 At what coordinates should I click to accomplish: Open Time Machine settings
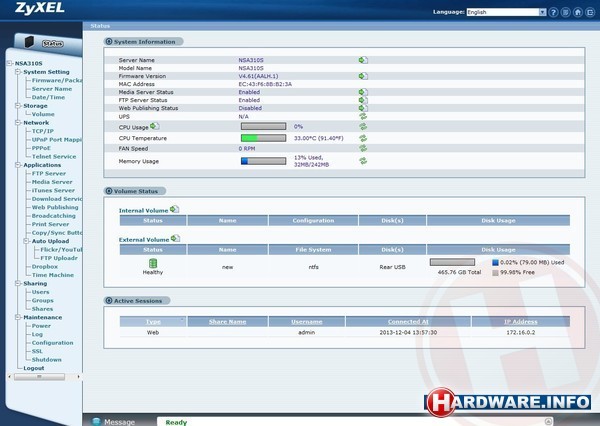[x=52, y=275]
